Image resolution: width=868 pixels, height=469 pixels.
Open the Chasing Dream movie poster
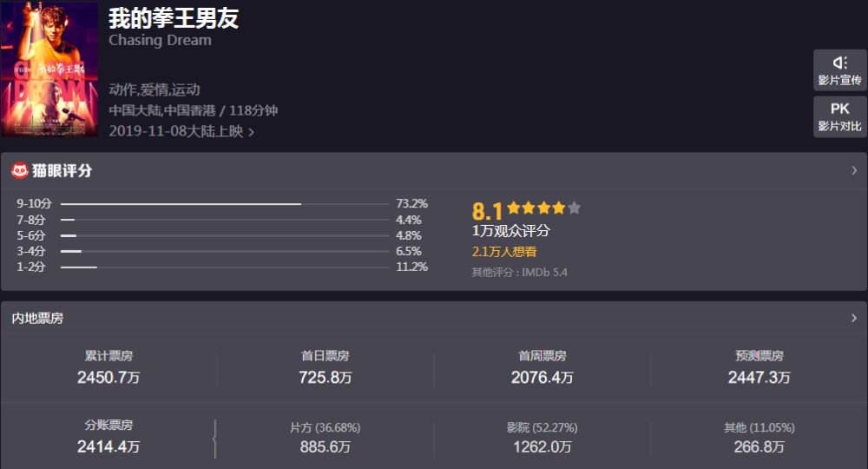[49, 69]
